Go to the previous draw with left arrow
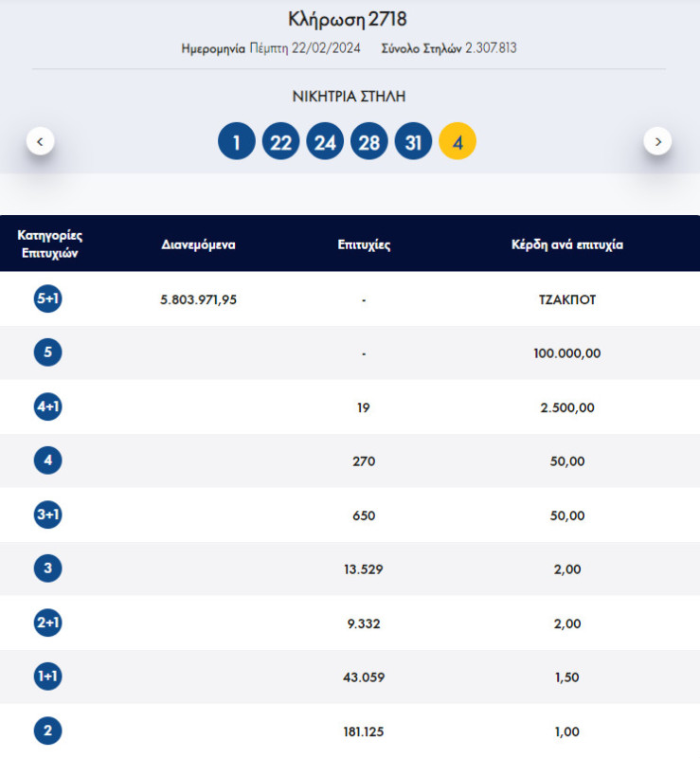 (40, 142)
